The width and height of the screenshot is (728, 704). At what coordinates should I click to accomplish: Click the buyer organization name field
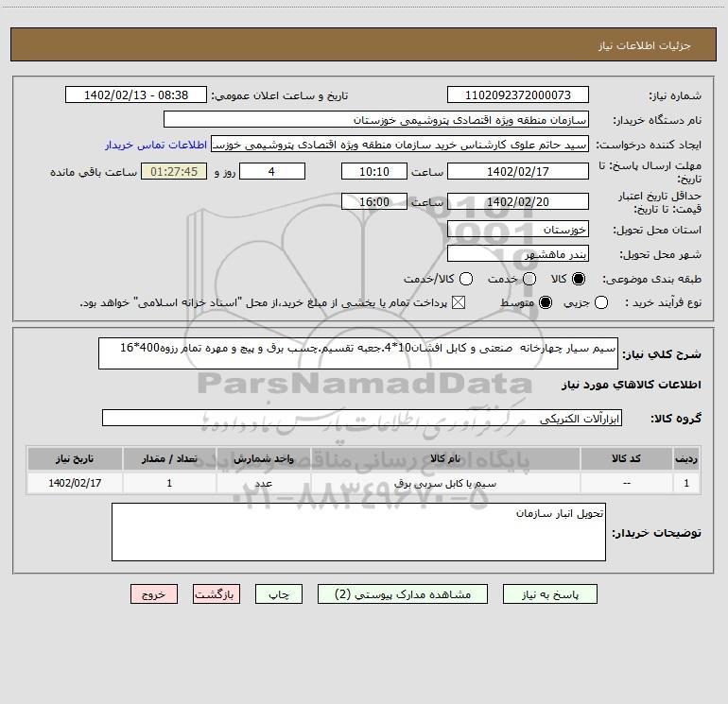(376, 119)
